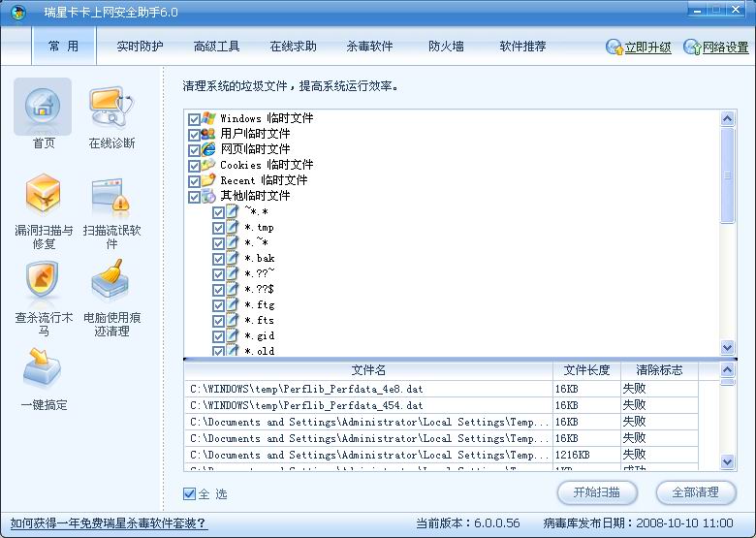Switch to the 高级工具 tab
The image size is (756, 538).
tap(216, 47)
